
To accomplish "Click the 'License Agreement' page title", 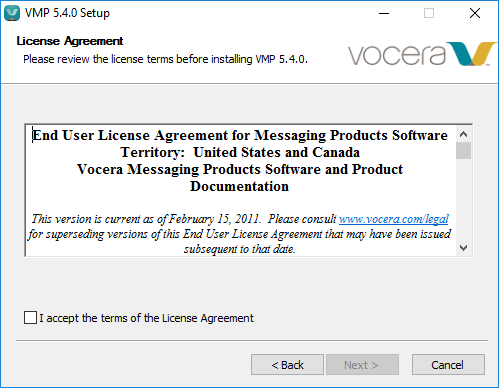I will pyautogui.click(x=70, y=41).
